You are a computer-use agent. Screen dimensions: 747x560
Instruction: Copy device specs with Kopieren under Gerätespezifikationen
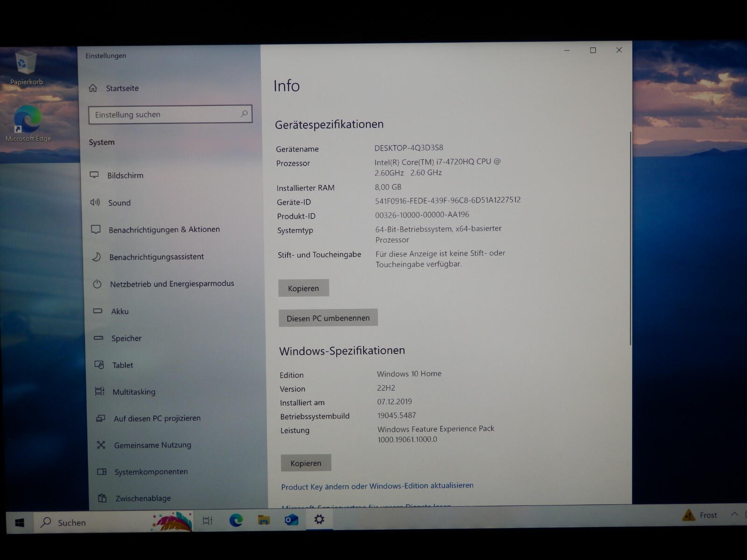(x=303, y=288)
